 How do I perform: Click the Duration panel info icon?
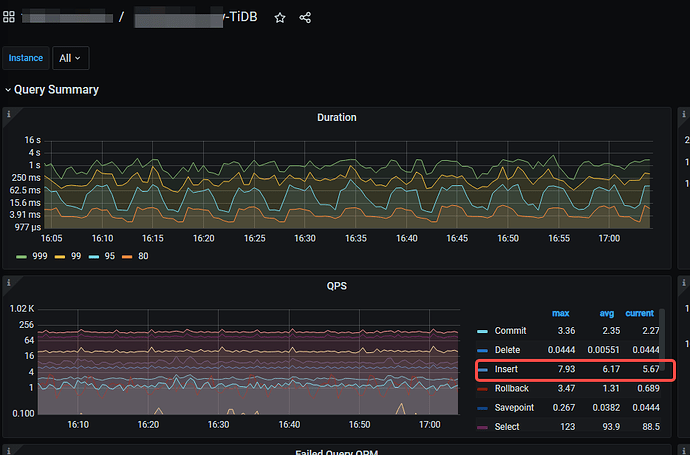click(x=9, y=115)
